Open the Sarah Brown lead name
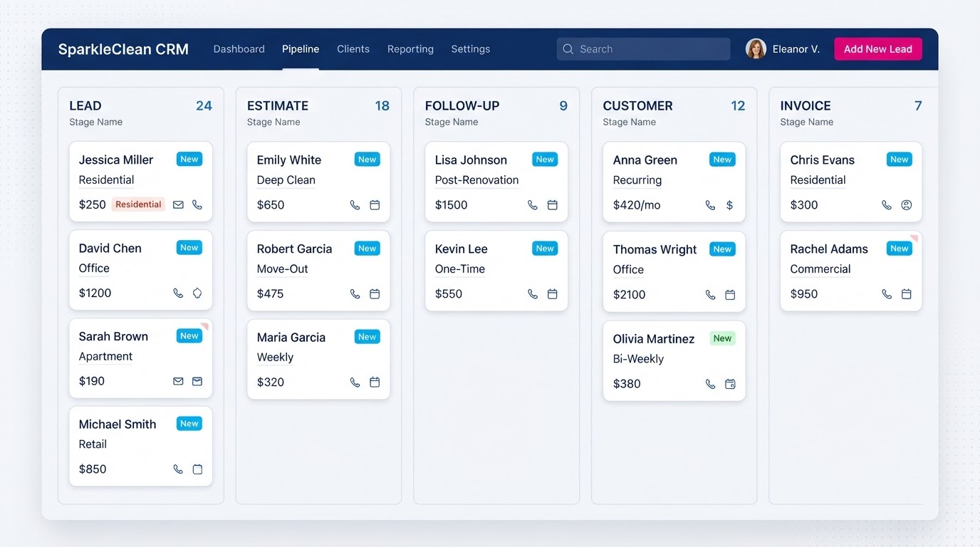Viewport: 980px width, 547px height. point(113,336)
